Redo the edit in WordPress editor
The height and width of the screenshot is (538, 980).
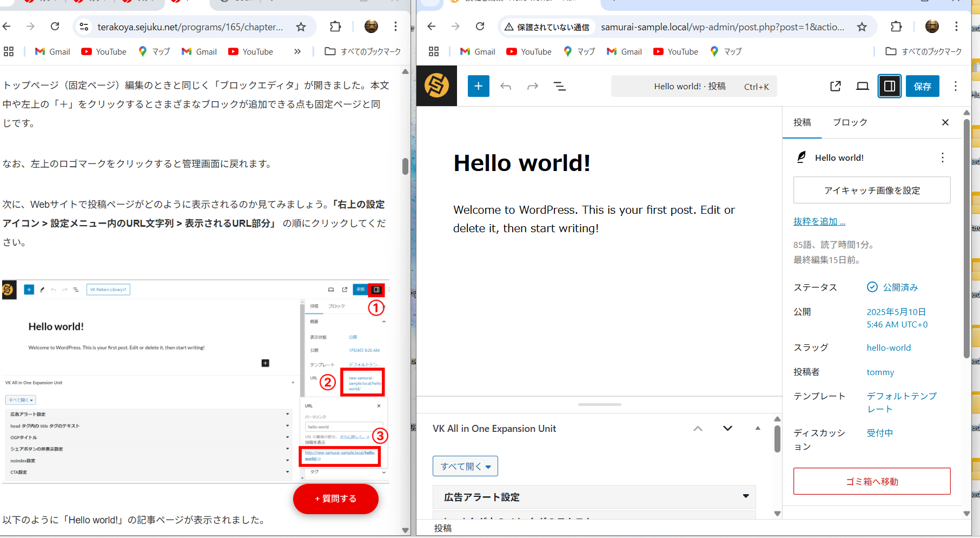click(533, 86)
